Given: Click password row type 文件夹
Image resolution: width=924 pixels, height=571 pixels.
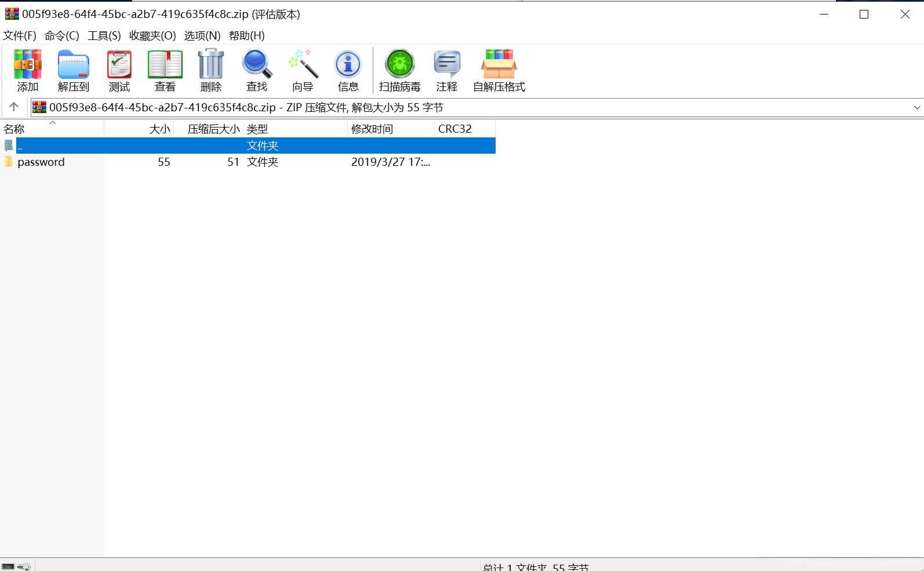Looking at the screenshot, I should [x=263, y=162].
